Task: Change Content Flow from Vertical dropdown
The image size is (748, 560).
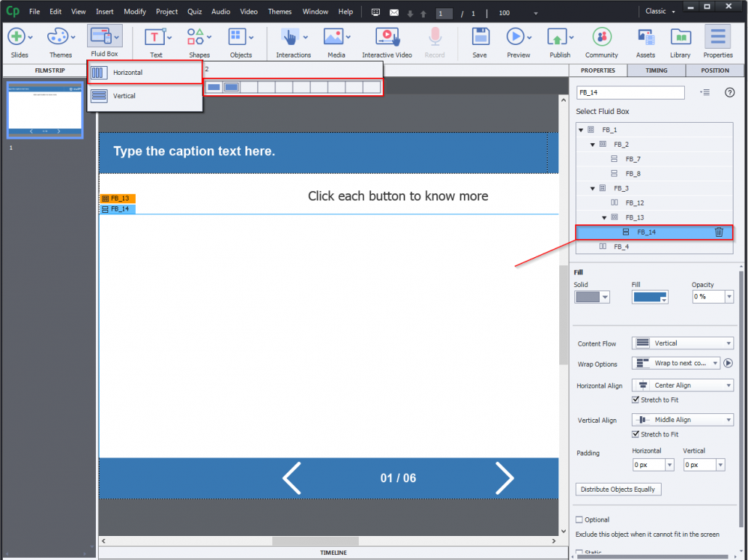Action: pos(682,343)
